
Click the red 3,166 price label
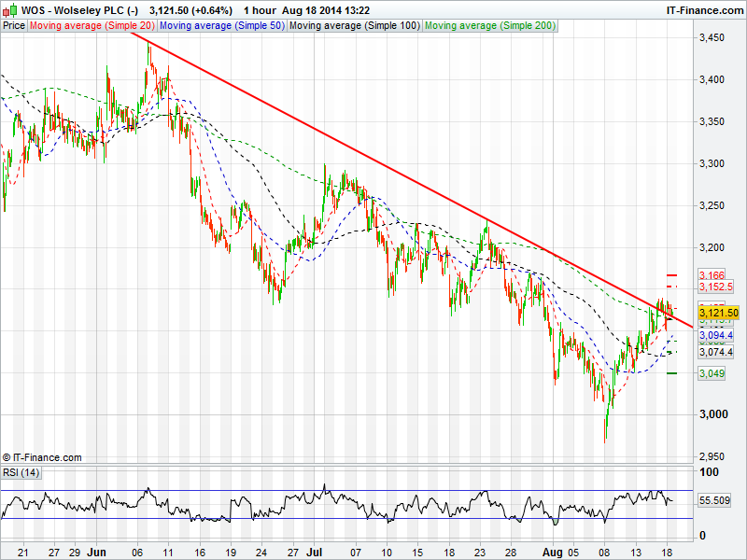[x=711, y=275]
